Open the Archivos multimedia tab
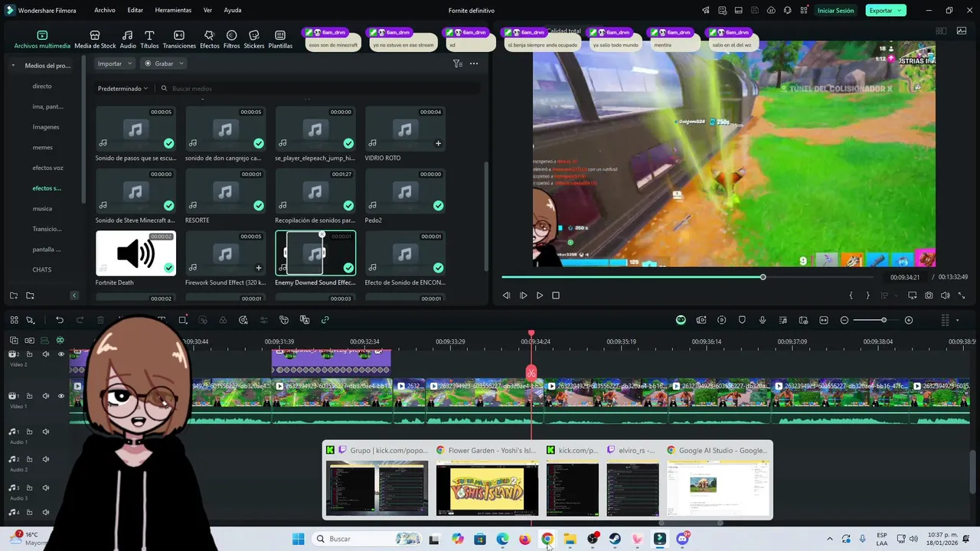This screenshot has height=551, width=980. click(x=42, y=40)
